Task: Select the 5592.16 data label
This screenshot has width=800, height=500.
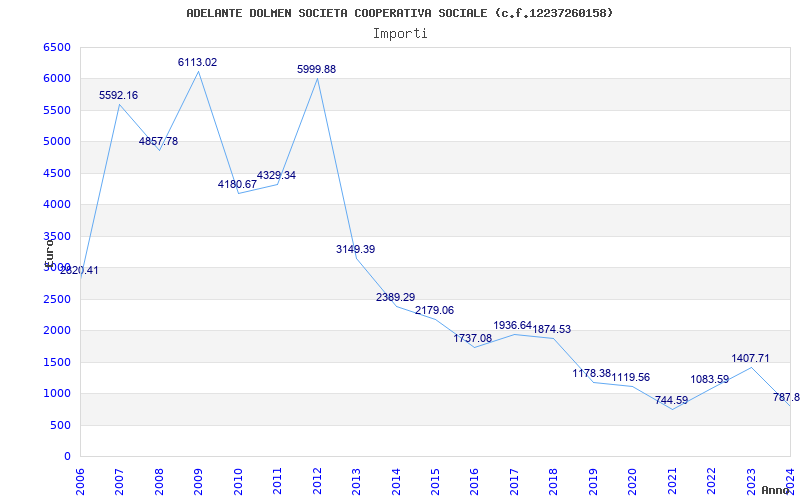Action: [118, 95]
